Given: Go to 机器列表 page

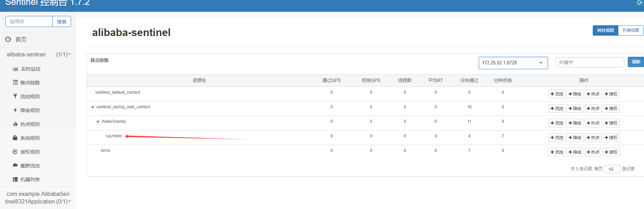Looking at the screenshot, I should point(30,180).
